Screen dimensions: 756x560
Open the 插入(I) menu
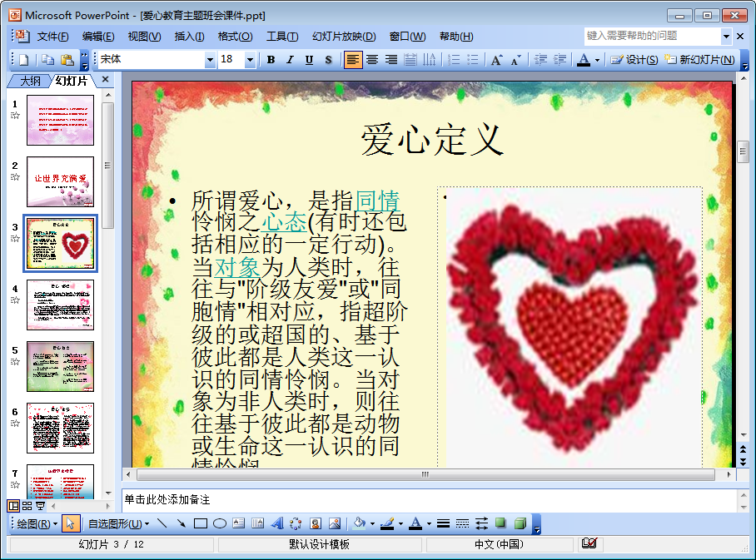(x=190, y=37)
